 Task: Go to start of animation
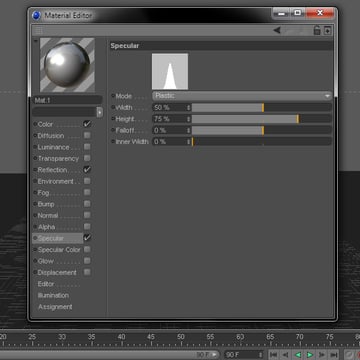coord(273,355)
